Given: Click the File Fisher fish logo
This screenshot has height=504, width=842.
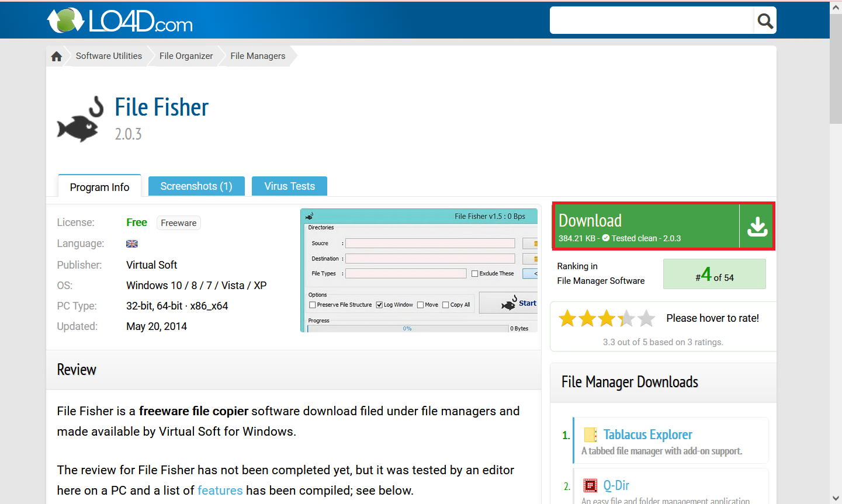Looking at the screenshot, I should point(80,120).
